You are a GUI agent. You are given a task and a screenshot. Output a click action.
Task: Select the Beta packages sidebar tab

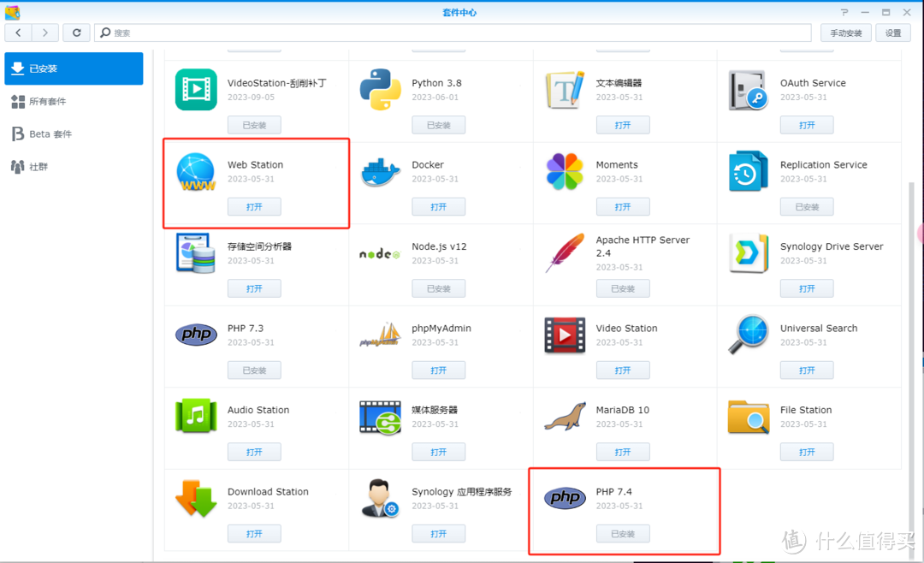coord(74,133)
